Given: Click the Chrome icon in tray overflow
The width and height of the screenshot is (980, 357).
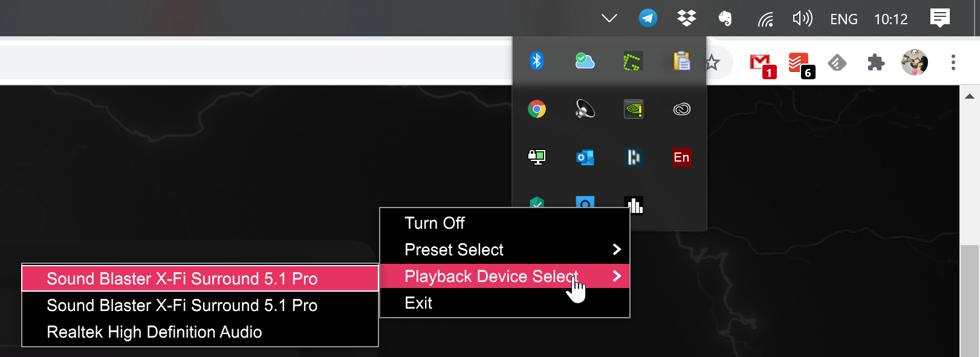Looking at the screenshot, I should (x=537, y=109).
